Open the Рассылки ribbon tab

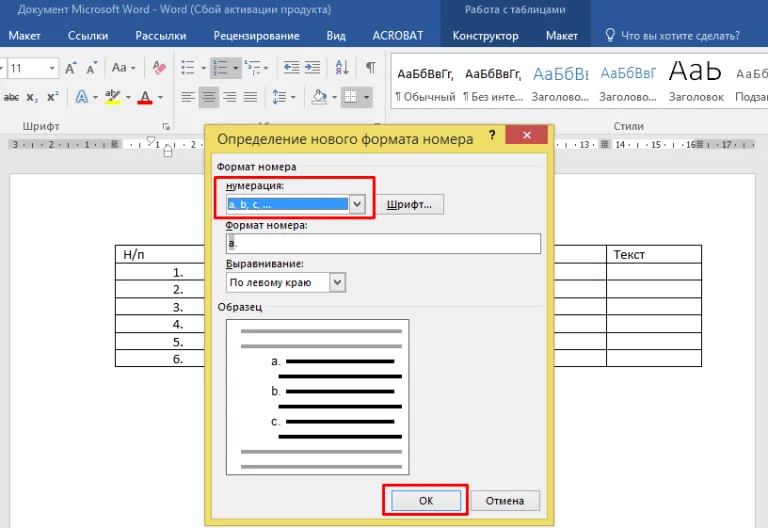click(161, 36)
